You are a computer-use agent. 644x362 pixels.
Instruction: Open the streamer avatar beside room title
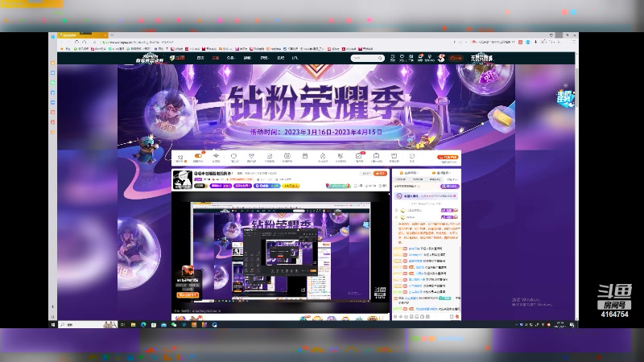[x=182, y=179]
